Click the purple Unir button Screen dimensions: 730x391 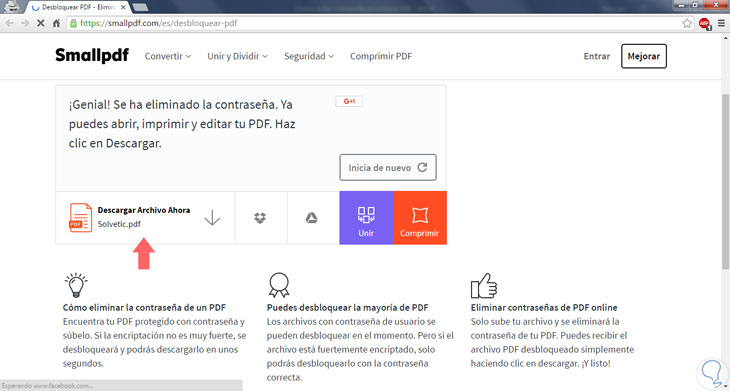(366, 217)
